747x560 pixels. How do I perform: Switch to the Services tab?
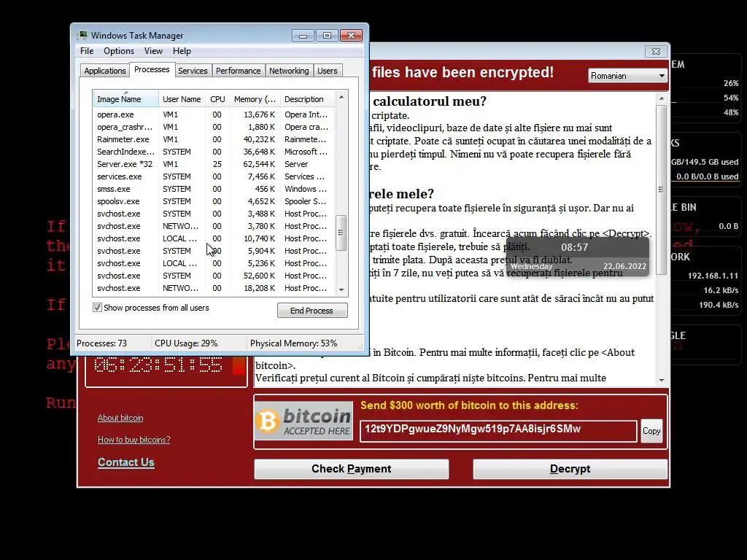click(193, 71)
